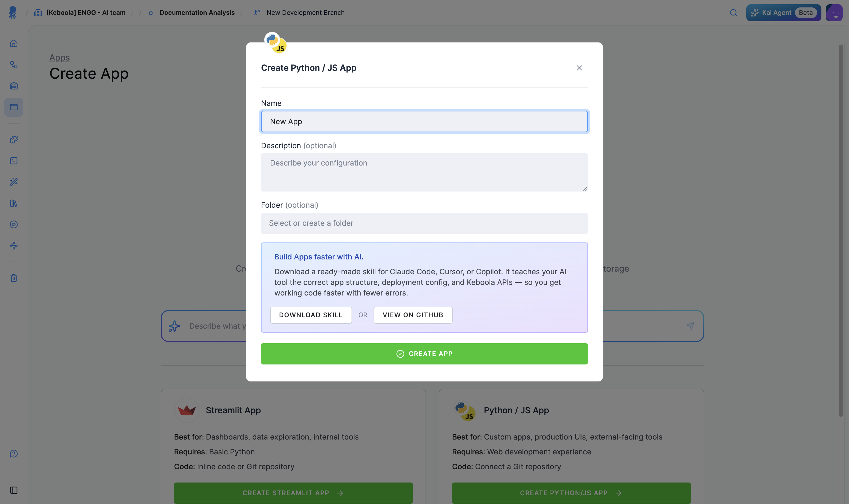Open the Dashboard home icon in sidebar
This screenshot has height=504, width=849.
pos(14,44)
